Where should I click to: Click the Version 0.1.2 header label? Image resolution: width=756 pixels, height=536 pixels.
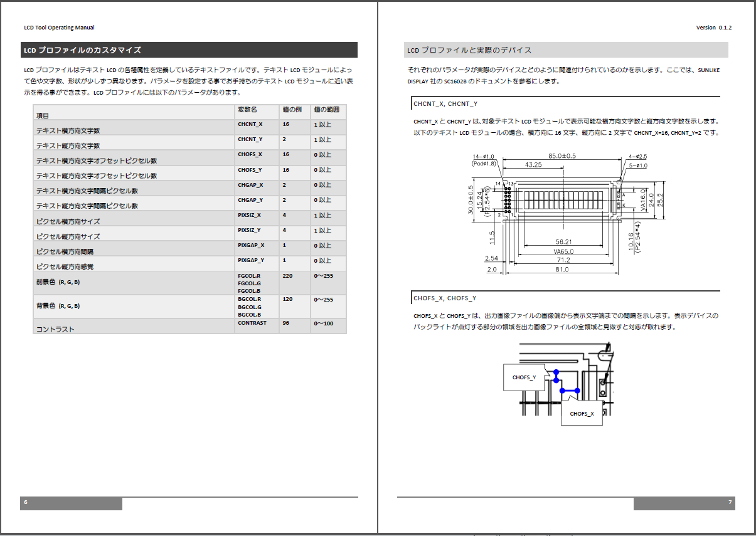(714, 28)
